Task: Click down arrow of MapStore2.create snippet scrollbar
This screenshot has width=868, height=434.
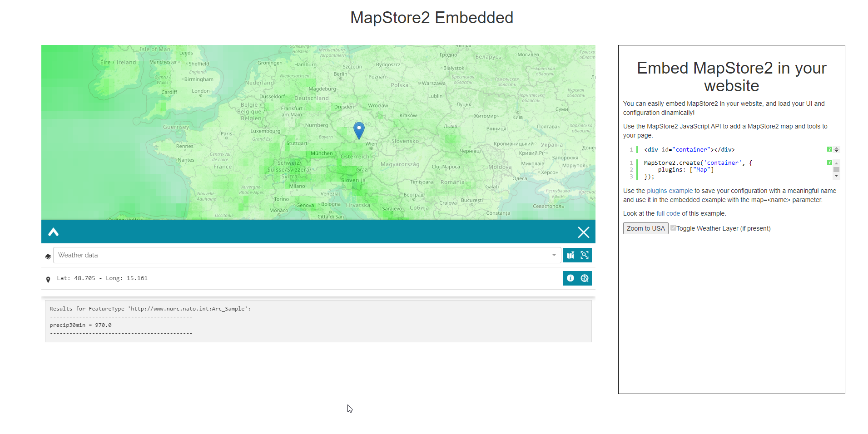Action: (837, 176)
